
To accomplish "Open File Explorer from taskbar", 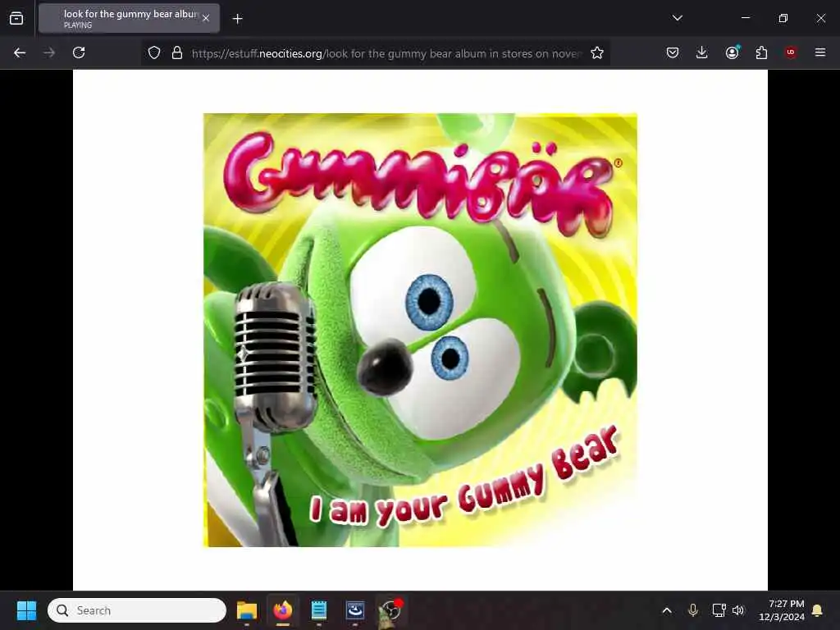I will click(246, 610).
